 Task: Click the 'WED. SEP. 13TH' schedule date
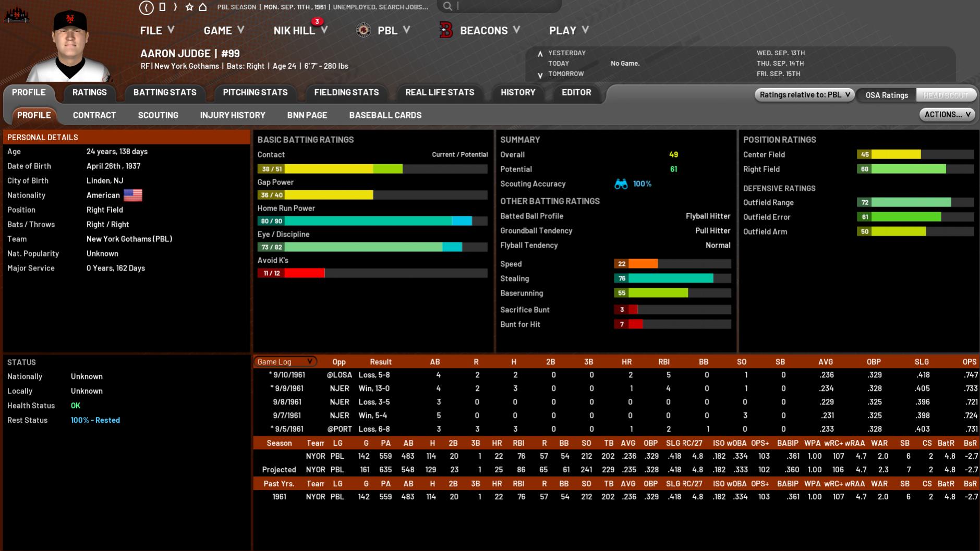click(781, 53)
